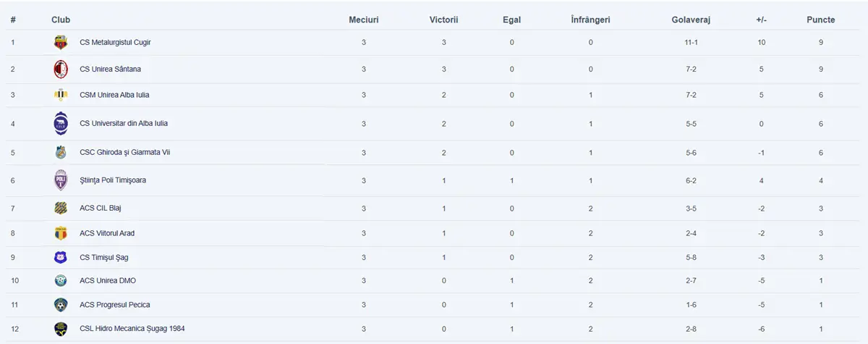The height and width of the screenshot is (344, 868).
Task: Click the CSM Unirea Alba Iulia crest
Action: coord(61,95)
